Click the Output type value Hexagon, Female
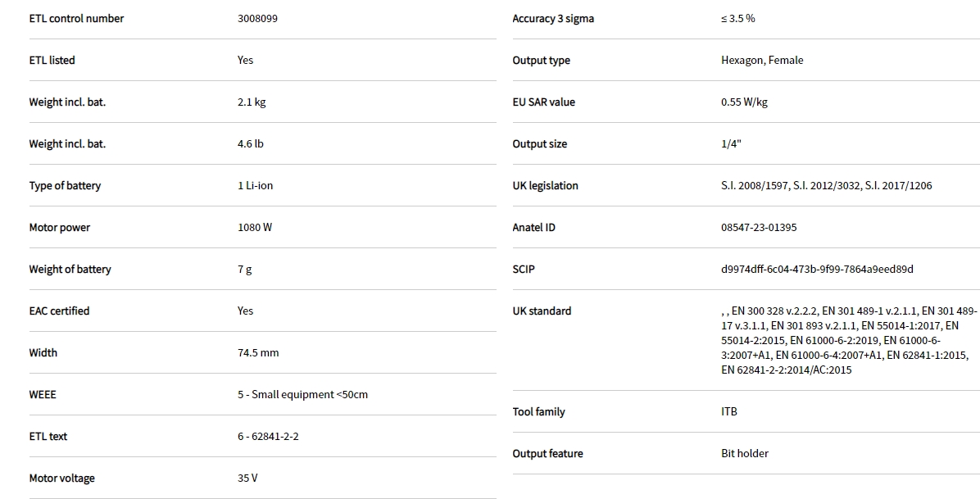This screenshot has width=980, height=499. pos(762,60)
